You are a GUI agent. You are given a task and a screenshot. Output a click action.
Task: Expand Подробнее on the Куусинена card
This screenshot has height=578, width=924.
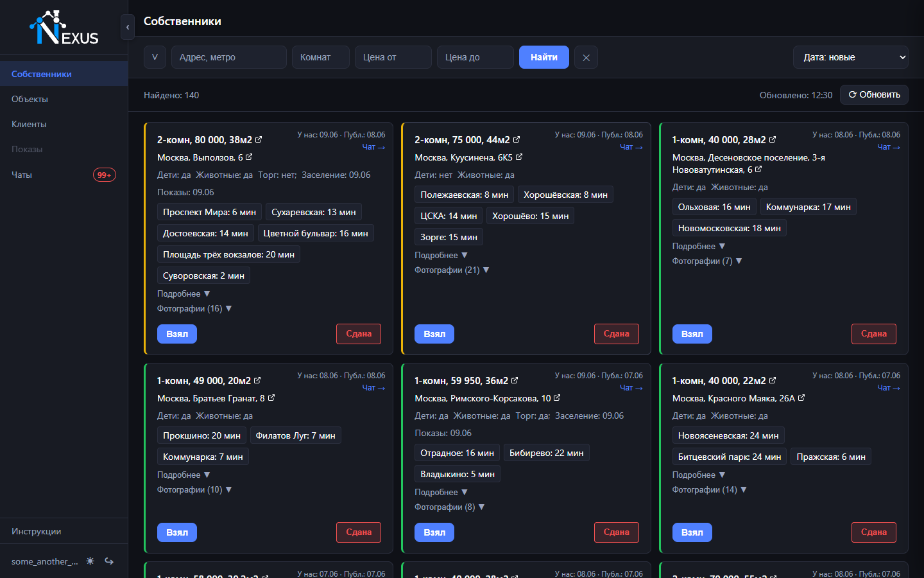[441, 255]
